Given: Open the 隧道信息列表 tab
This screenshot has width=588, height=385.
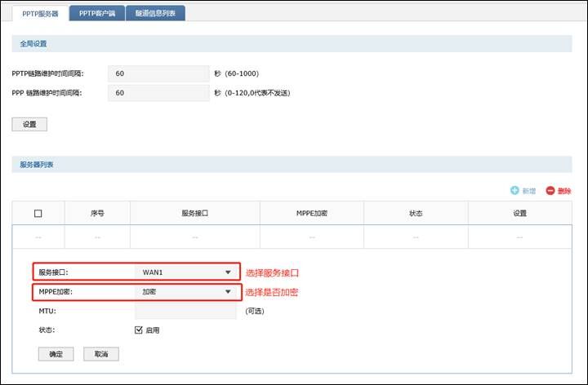Looking at the screenshot, I should pos(155,13).
